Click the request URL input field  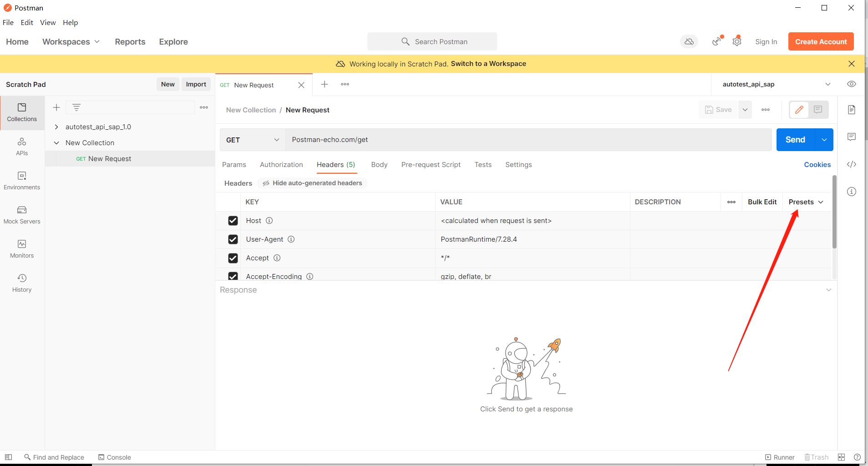pos(528,140)
